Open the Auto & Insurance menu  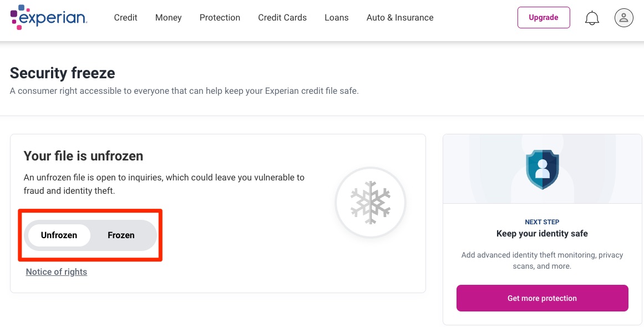[399, 17]
